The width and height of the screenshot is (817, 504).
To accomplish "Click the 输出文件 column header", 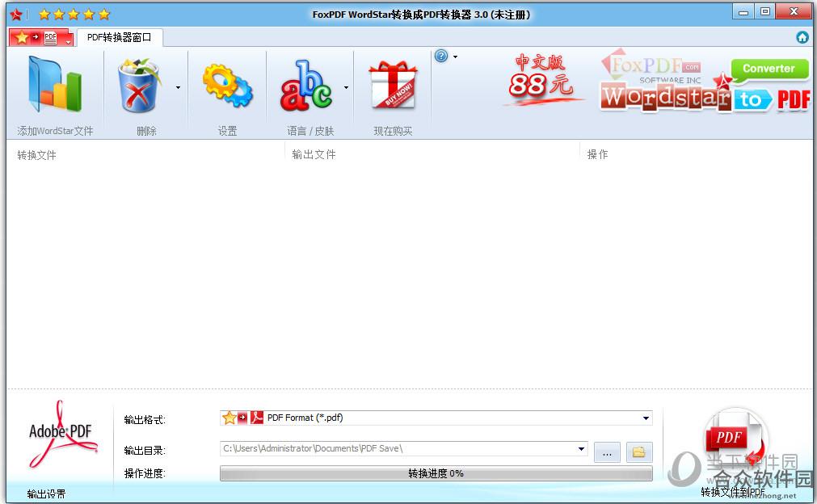I will [x=314, y=154].
